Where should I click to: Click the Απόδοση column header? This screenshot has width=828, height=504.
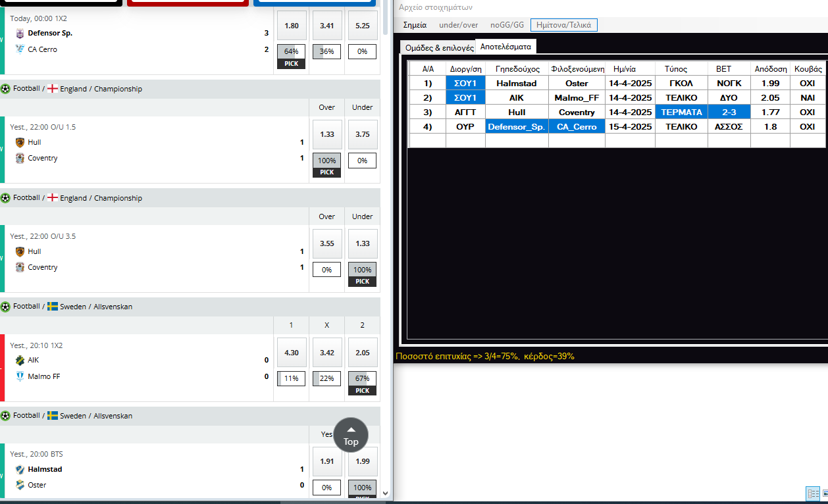770,69
